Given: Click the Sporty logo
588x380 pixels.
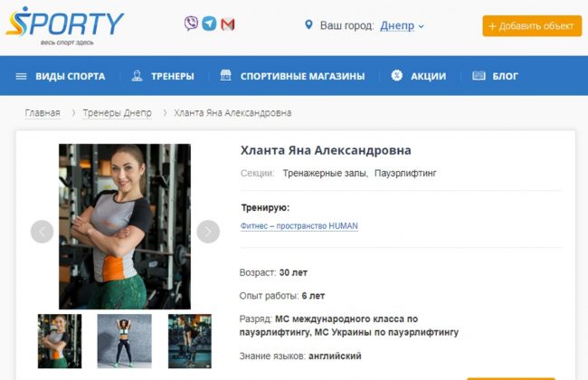Looking at the screenshot, I should coord(65,25).
